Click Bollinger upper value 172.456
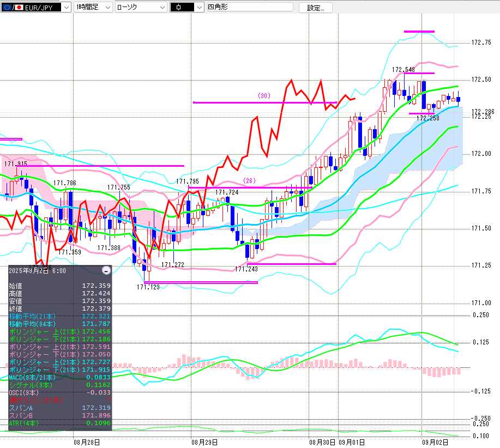Screen dimensions: 500x448 [97, 332]
